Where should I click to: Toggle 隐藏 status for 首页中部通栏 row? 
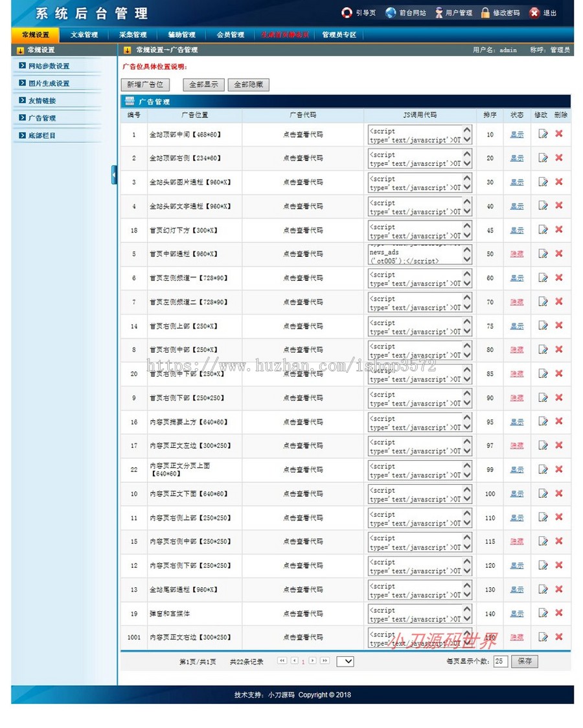(517, 254)
